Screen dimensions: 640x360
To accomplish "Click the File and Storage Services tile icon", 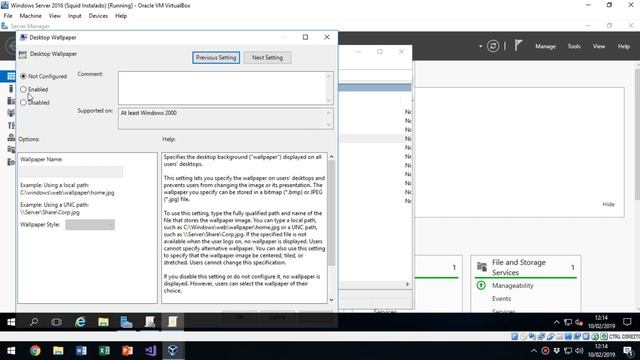I will pyautogui.click(x=482, y=267).
